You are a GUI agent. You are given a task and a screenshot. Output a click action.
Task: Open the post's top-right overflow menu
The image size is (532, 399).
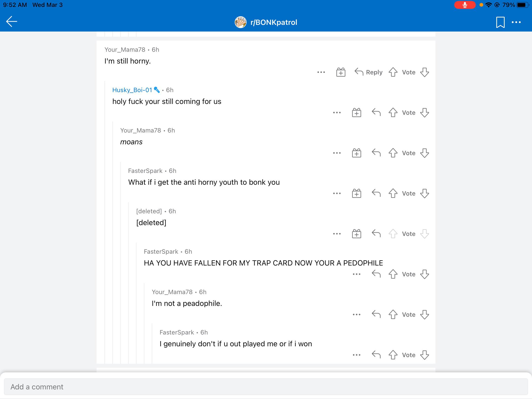[516, 22]
